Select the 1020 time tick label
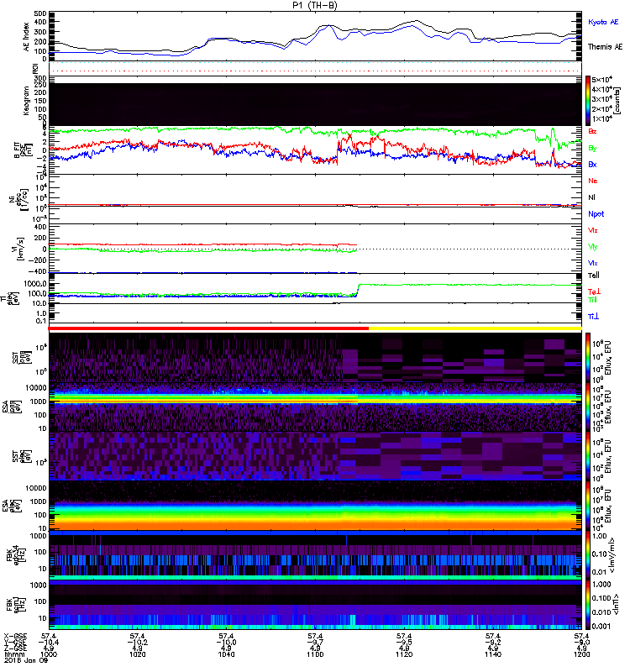630x672 pixels. pyautogui.click(x=137, y=654)
